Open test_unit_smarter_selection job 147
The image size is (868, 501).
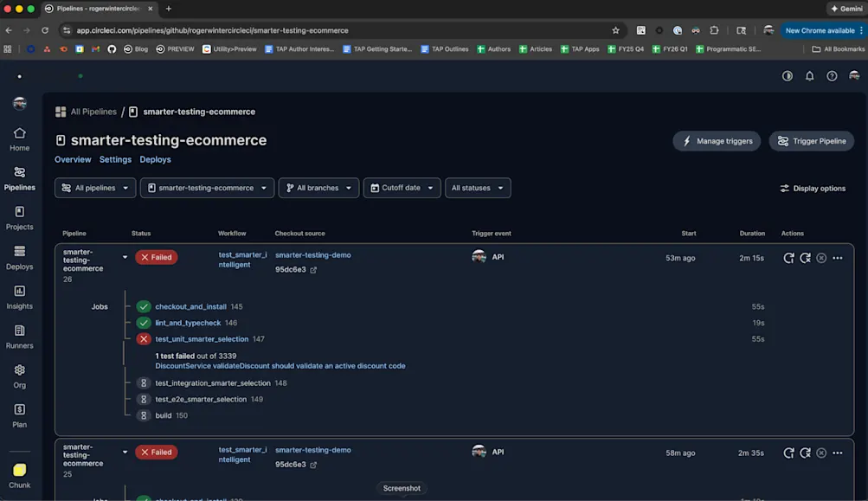(202, 339)
